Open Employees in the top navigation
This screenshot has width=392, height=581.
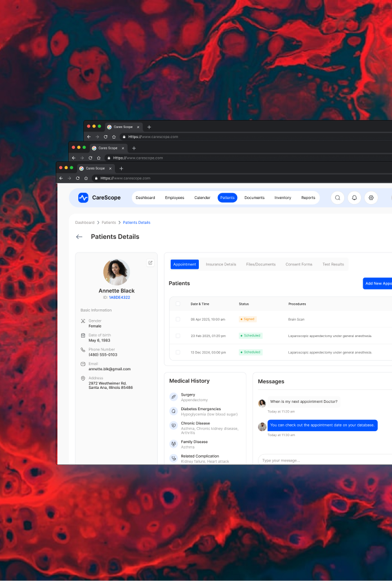[175, 198]
